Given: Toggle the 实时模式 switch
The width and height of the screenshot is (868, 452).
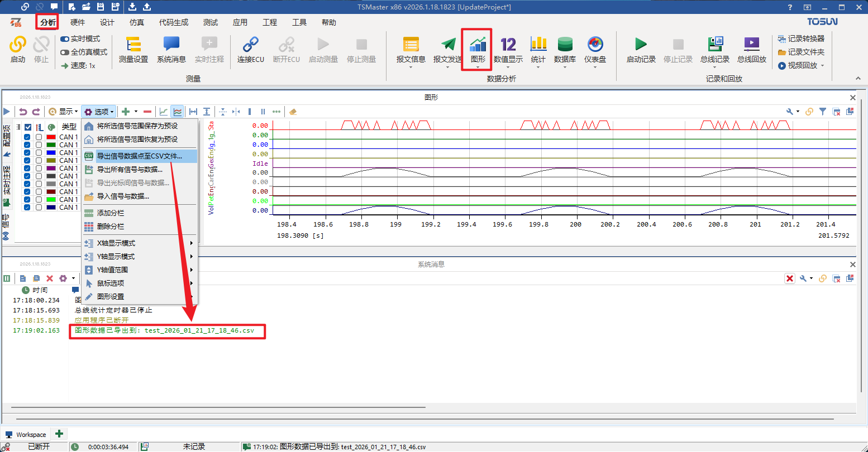Looking at the screenshot, I should pos(65,39).
